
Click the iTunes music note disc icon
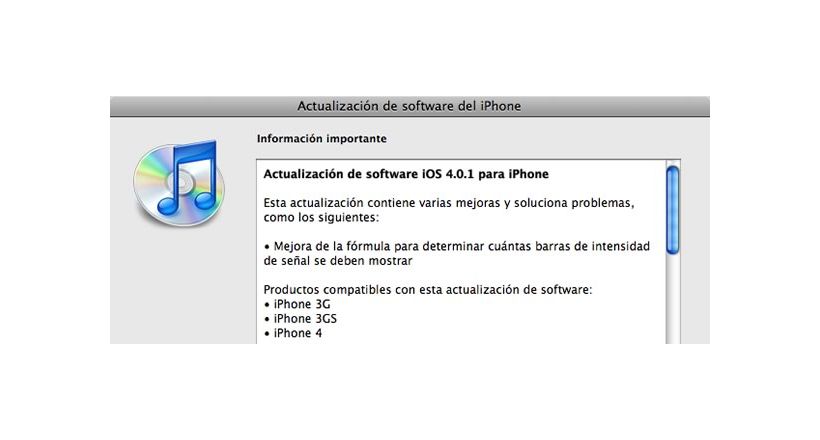pos(179,183)
